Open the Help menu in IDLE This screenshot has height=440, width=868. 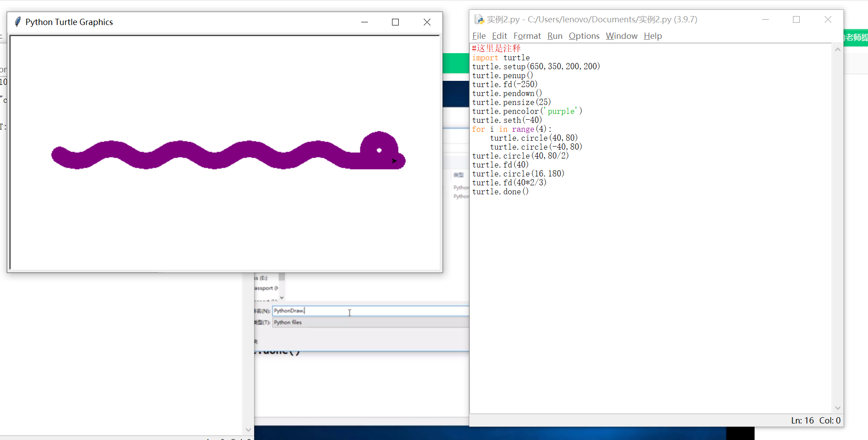click(653, 36)
